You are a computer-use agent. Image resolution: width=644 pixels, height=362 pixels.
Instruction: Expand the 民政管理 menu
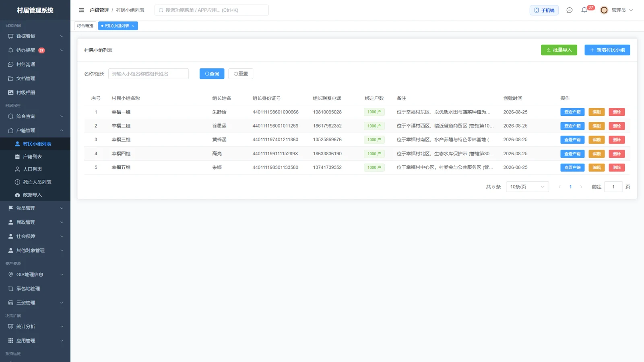tap(35, 222)
